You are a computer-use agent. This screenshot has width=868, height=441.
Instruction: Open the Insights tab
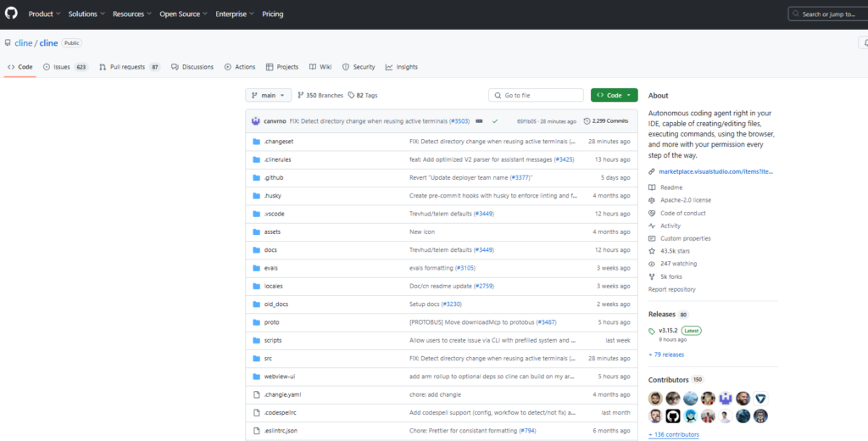(401, 67)
